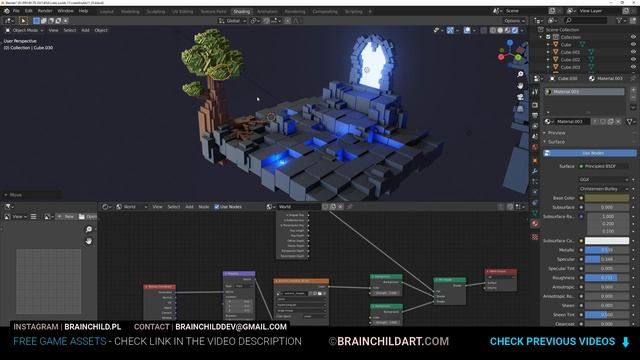
Task: Click the white Subsurface Color swatch
Action: point(607,241)
